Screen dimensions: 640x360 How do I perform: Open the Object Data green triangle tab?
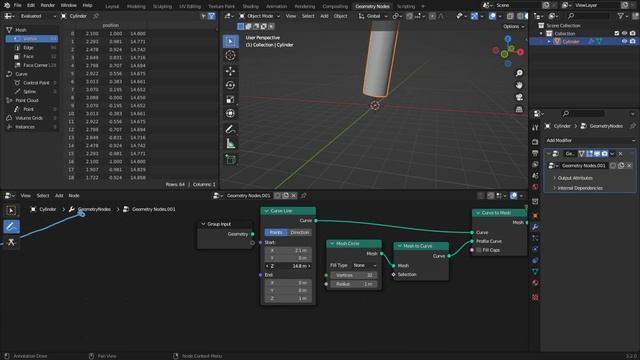[x=535, y=271]
